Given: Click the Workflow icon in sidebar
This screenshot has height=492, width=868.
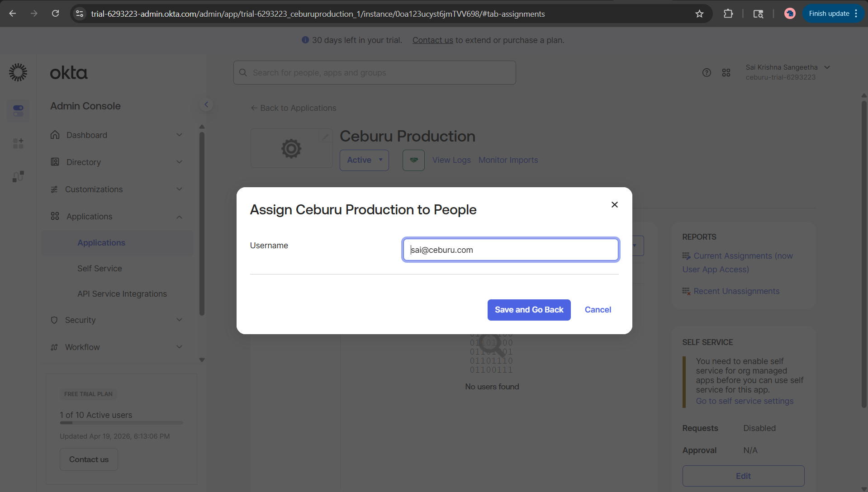Looking at the screenshot, I should point(54,347).
